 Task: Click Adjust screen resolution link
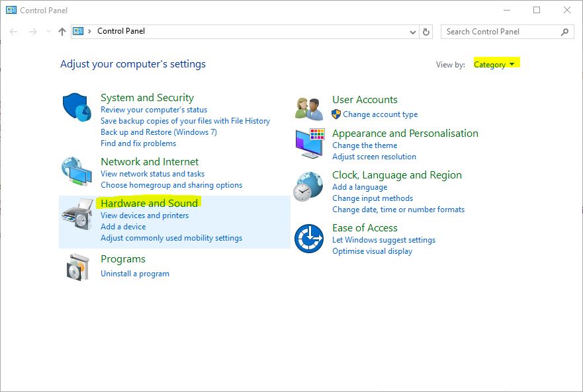374,157
